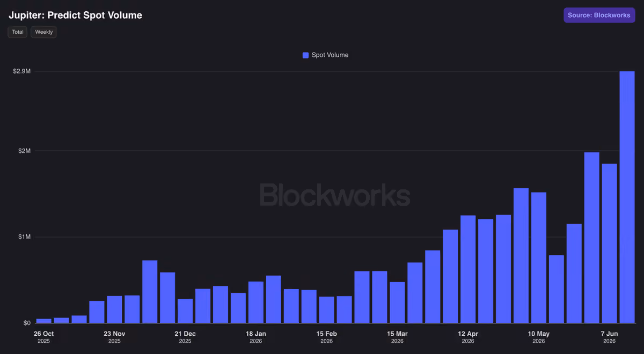The width and height of the screenshot is (644, 354).
Task: Click the bar above 15 Mar 2026
Action: pyautogui.click(x=397, y=303)
